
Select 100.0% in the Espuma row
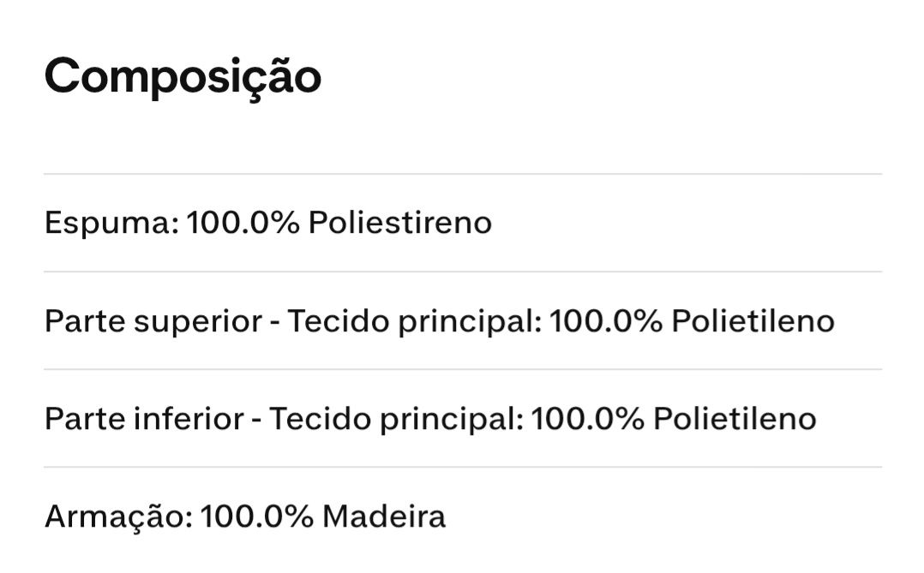(243, 223)
